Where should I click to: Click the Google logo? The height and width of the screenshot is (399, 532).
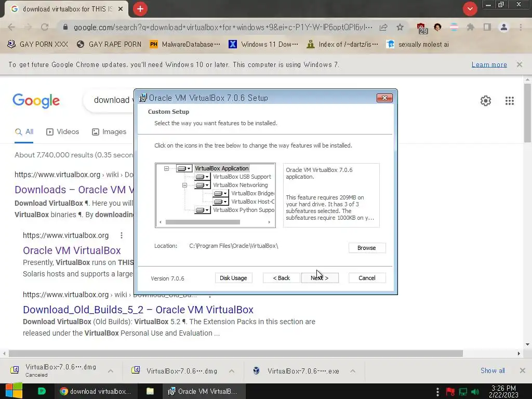(x=36, y=101)
